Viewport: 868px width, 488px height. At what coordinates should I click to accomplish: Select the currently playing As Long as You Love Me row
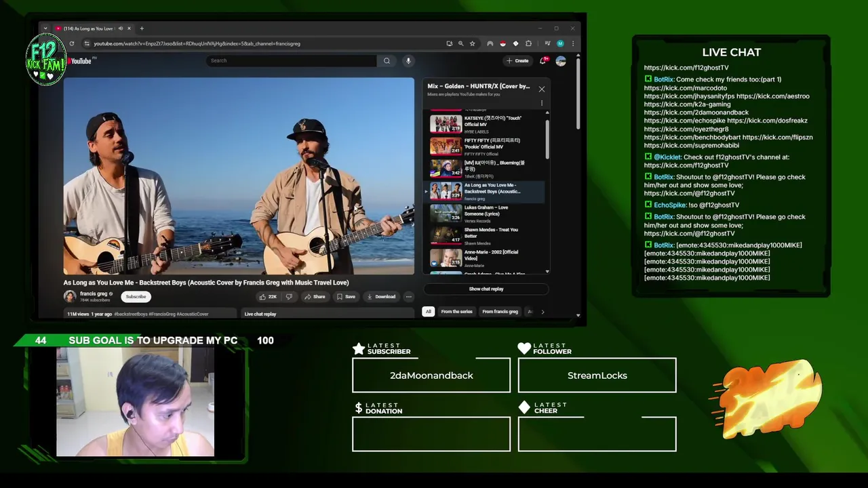click(485, 191)
